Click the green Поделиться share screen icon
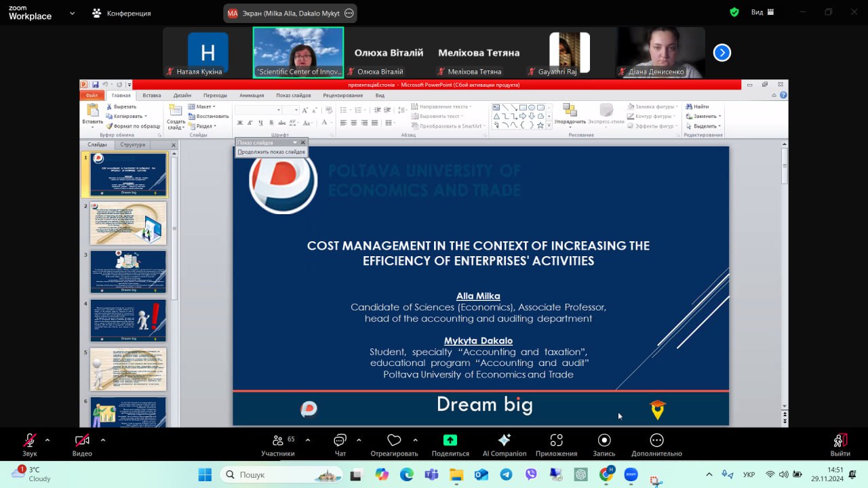 pyautogui.click(x=450, y=441)
